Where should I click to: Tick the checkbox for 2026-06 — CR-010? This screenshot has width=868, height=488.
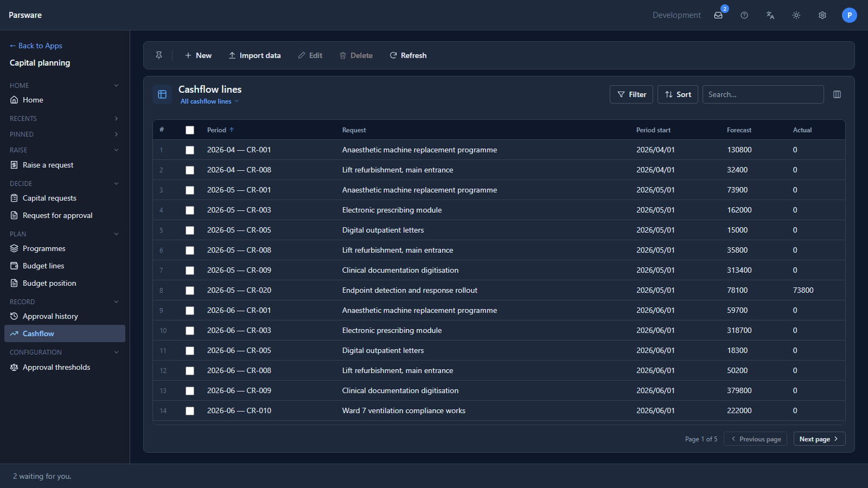click(x=190, y=411)
